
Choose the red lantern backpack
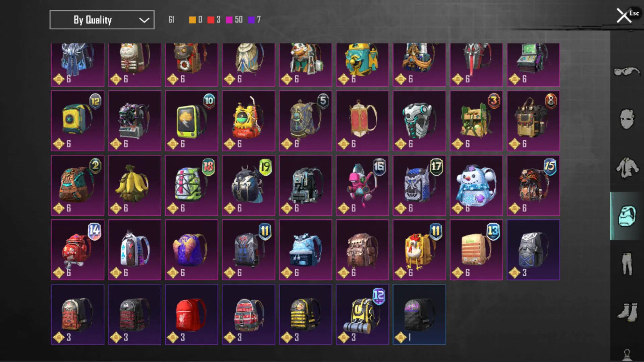tap(362, 121)
